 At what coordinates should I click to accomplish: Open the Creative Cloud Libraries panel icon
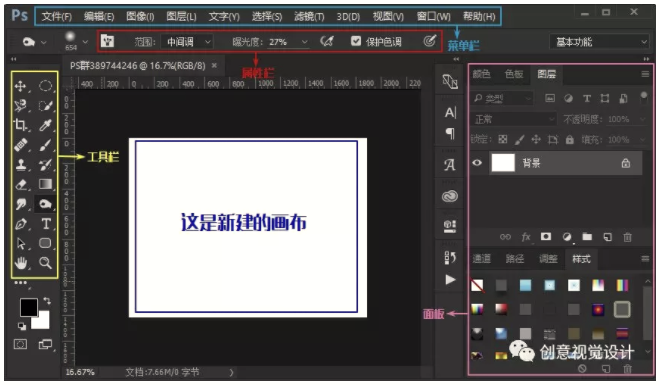pyautogui.click(x=450, y=196)
